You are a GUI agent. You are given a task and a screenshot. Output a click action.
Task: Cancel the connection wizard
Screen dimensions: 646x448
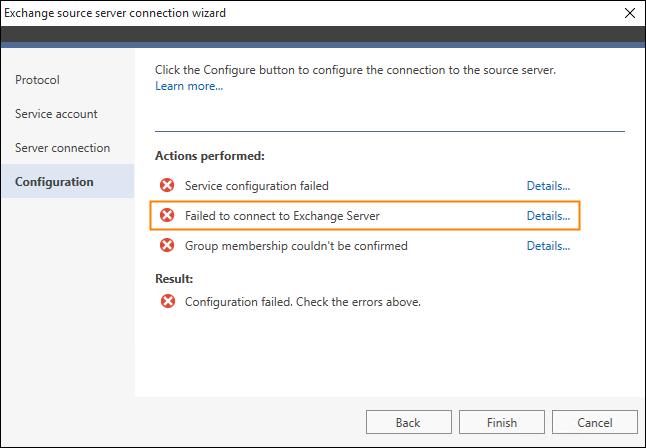tap(595, 422)
